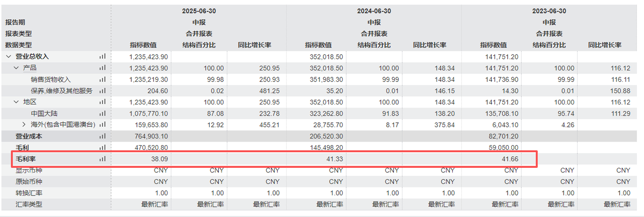The width and height of the screenshot is (644, 217).
Task: Select cell value 204.60
Action: point(157,91)
